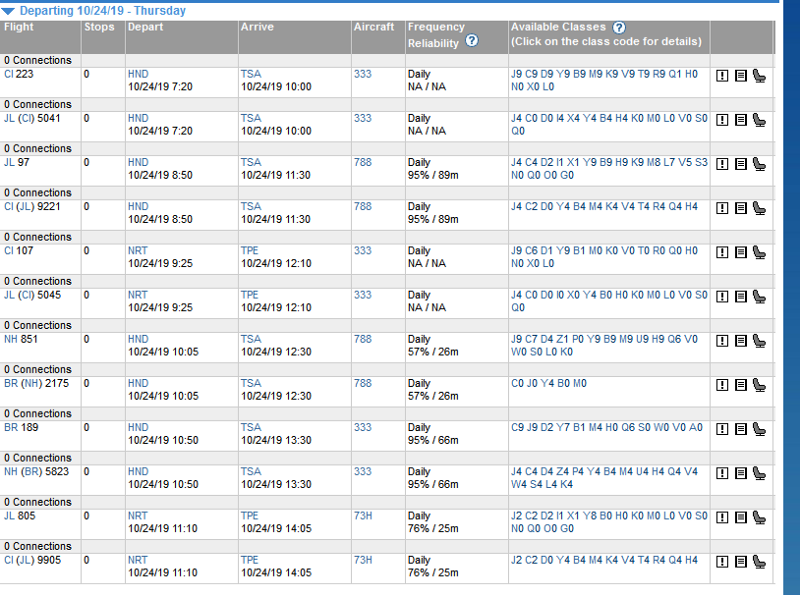Open details list icon for BR 189
Screen dimensions: 800x595
[741, 429]
